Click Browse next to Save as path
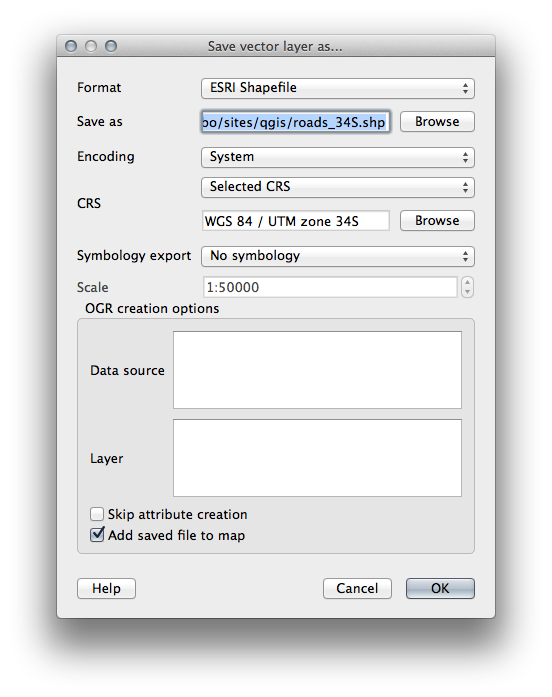The height and width of the screenshot is (697, 552). tap(437, 122)
